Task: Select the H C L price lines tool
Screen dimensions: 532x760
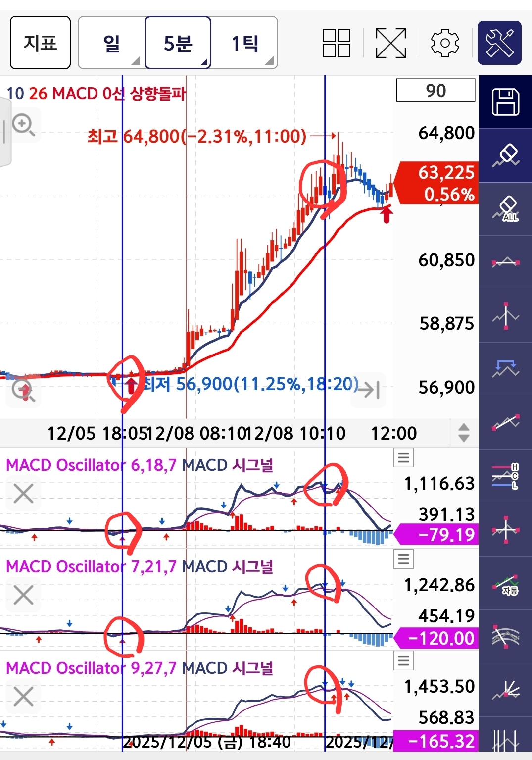Action: click(x=505, y=476)
